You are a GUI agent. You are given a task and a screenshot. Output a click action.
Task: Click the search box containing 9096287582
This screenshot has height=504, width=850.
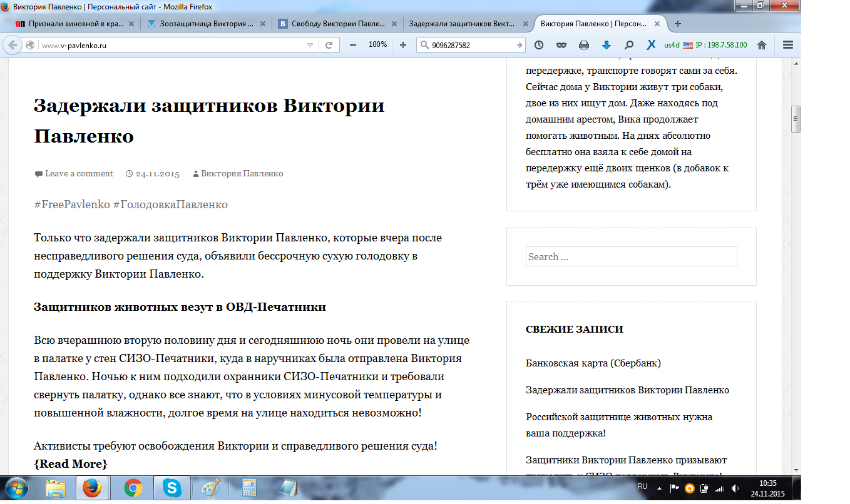click(x=471, y=45)
